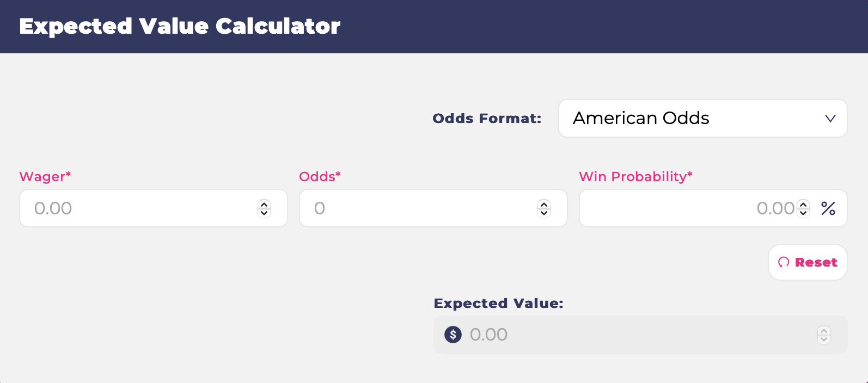Select the Win Probability input field
The width and height of the screenshot is (868, 383).
[681, 208]
